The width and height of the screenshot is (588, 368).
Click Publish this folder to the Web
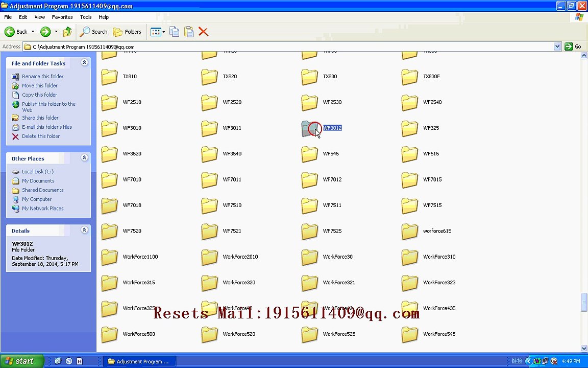click(x=49, y=107)
